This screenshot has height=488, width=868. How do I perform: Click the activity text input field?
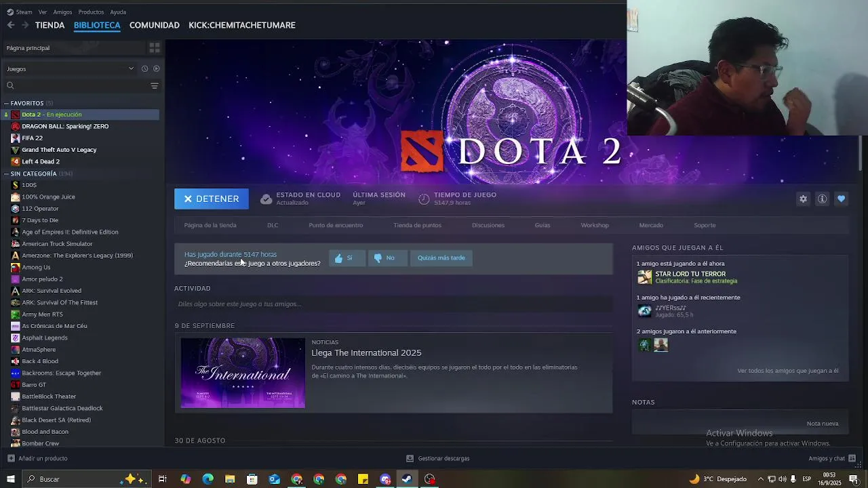coord(393,304)
